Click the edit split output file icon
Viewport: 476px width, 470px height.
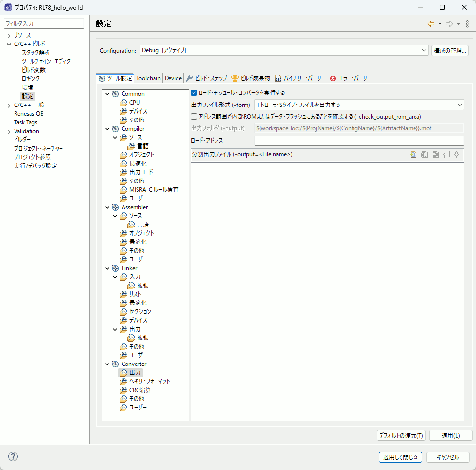(x=435, y=155)
